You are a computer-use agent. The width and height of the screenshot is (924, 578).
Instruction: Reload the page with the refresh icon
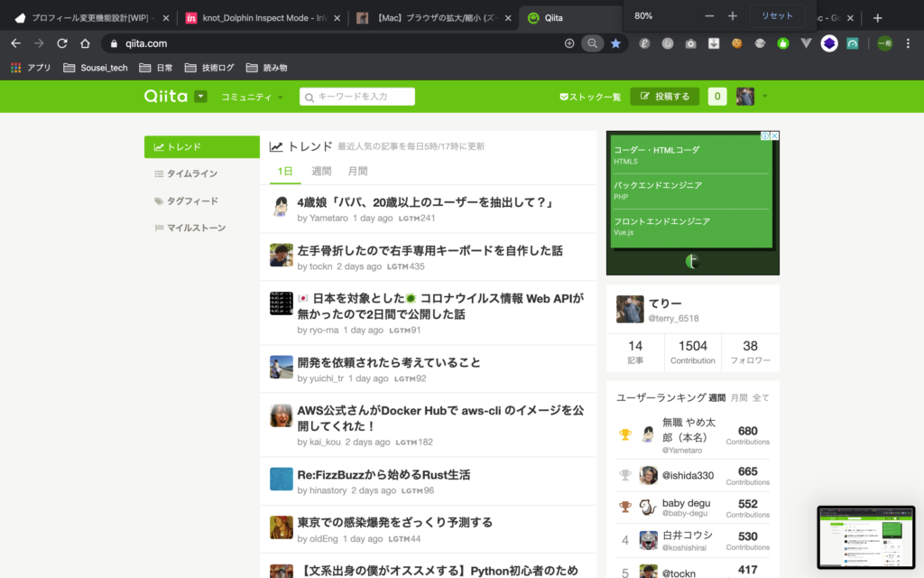62,43
